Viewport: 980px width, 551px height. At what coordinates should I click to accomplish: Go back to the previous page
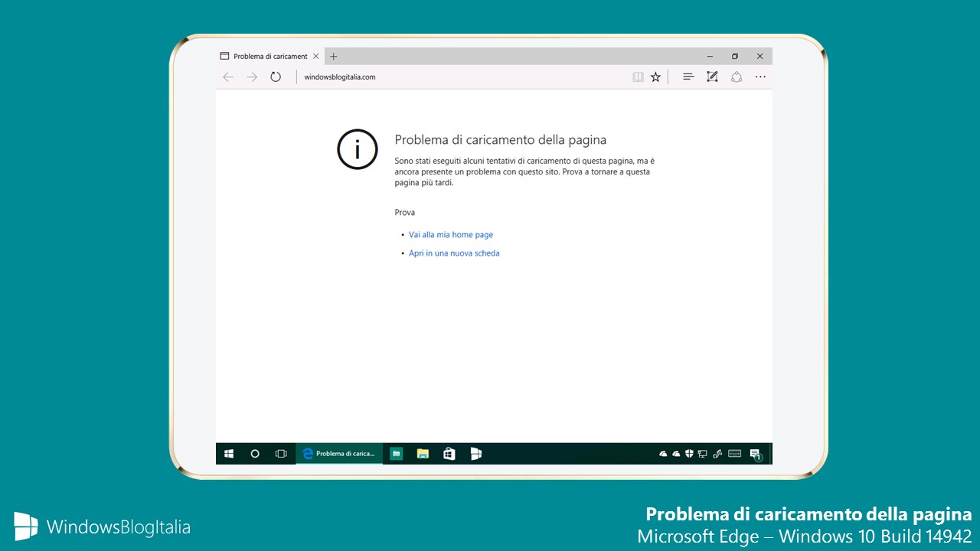click(x=228, y=77)
